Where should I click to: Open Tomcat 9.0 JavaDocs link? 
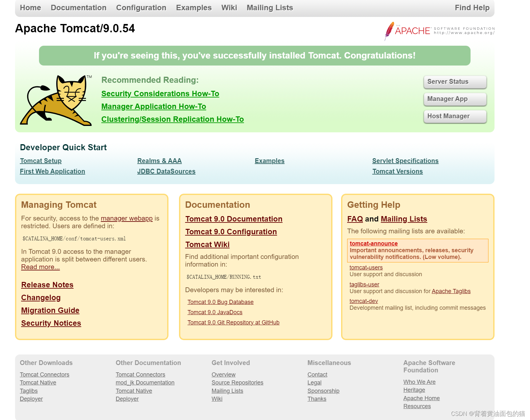[215, 312]
